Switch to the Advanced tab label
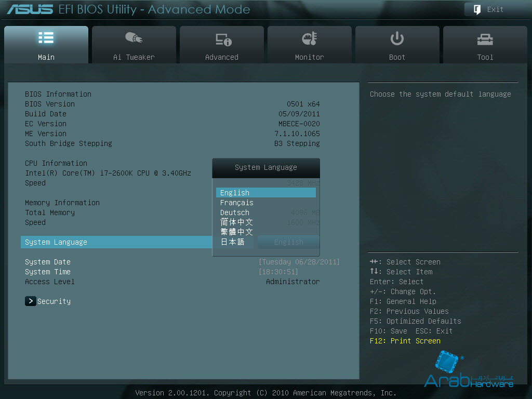This screenshot has width=532, height=399. click(221, 57)
